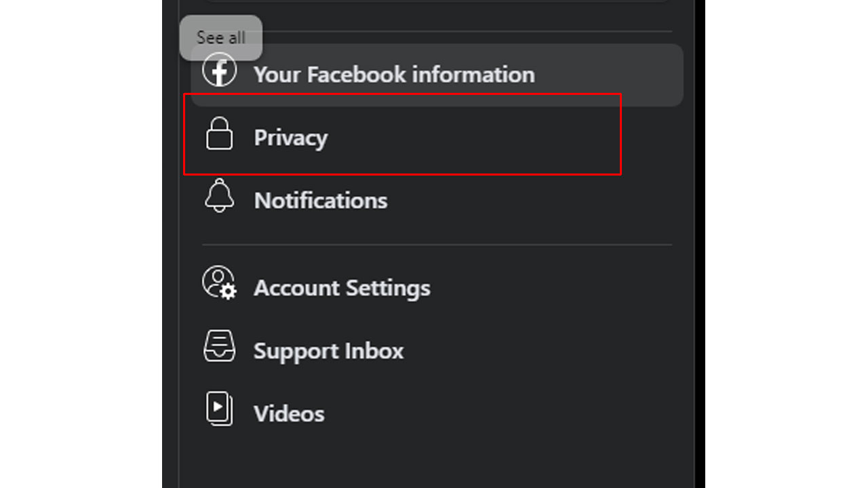Select the Privacy menu entry
Screen dimensions: 868x488
[290, 138]
